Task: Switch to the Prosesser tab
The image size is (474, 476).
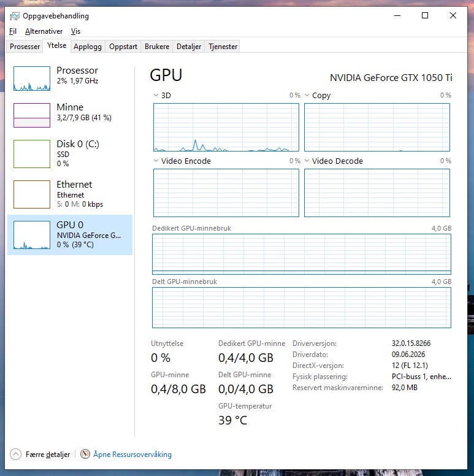Action: tap(25, 47)
